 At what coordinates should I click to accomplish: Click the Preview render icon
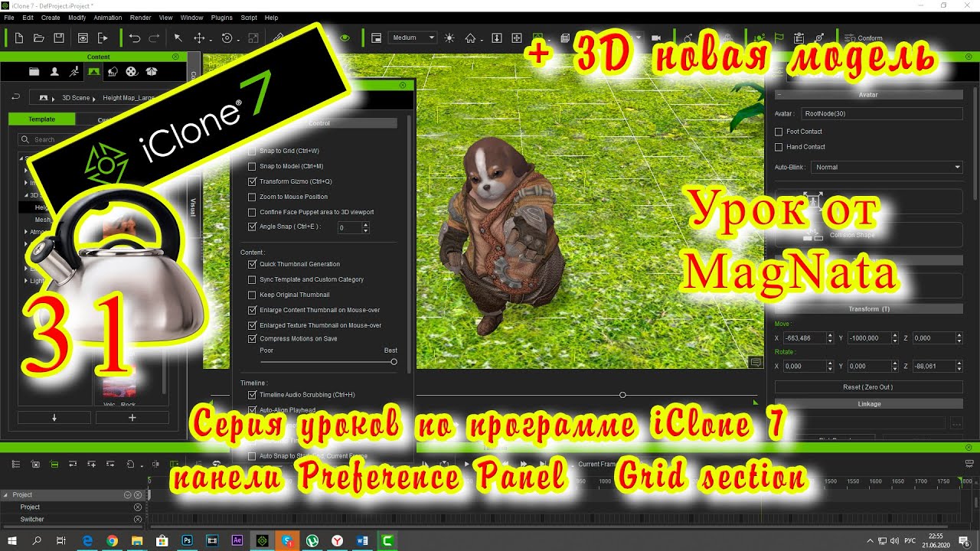pyautogui.click(x=83, y=37)
